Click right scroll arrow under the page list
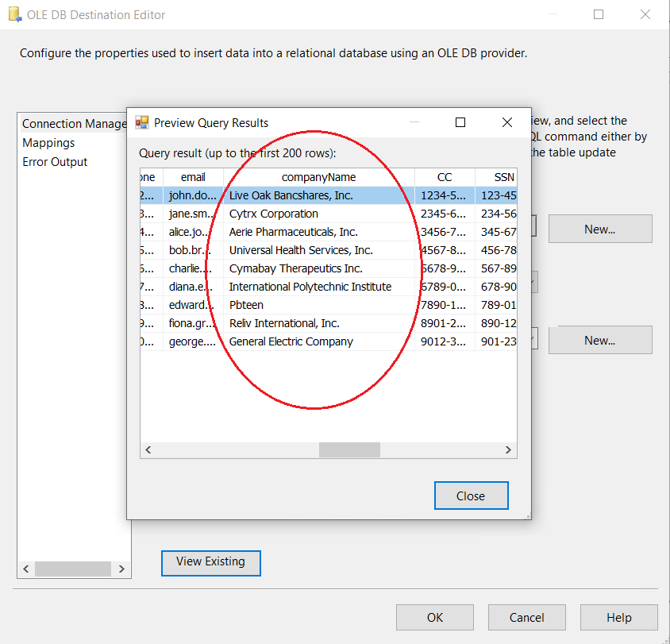Screen dimensions: 670x644 point(121,569)
